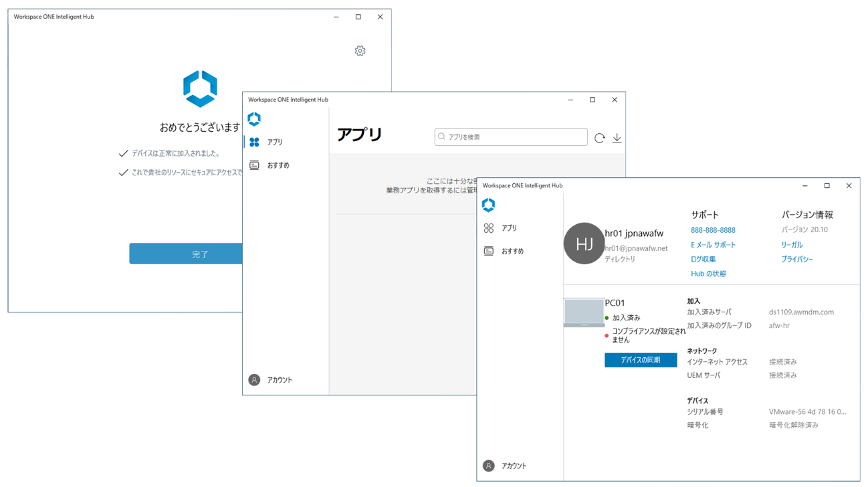Maximize the front Hub window
Viewport: 868px width, 487px height.
(827, 186)
